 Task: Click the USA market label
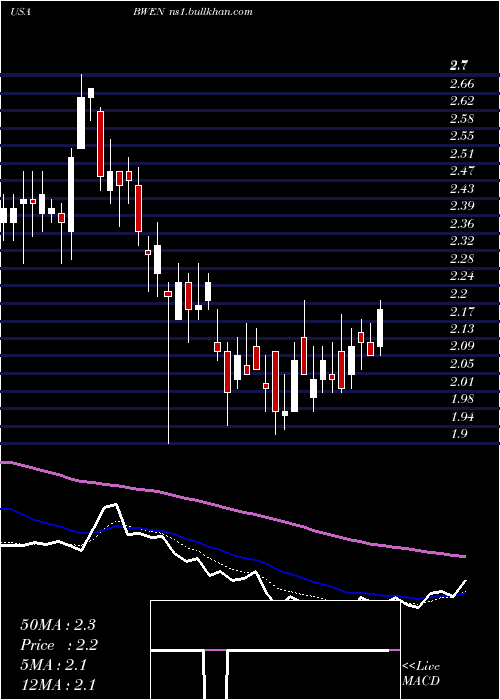20,12
